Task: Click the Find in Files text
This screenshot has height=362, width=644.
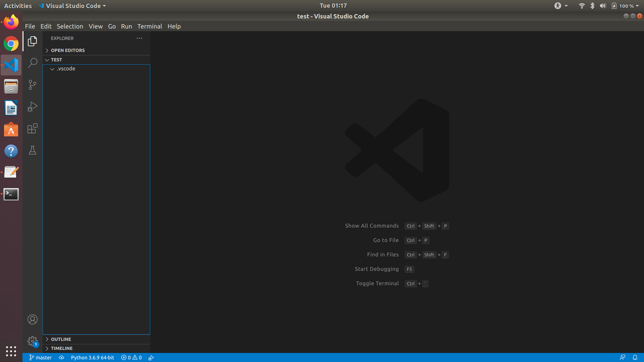Action: pos(383,254)
